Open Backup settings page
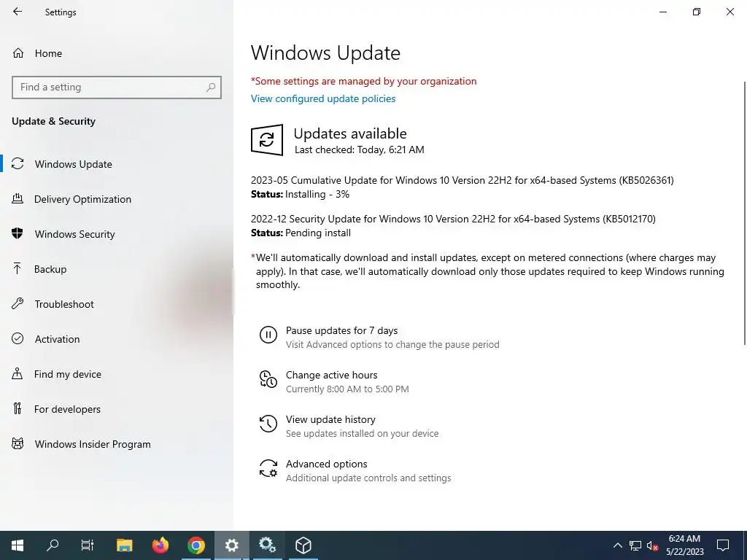 pyautogui.click(x=50, y=269)
